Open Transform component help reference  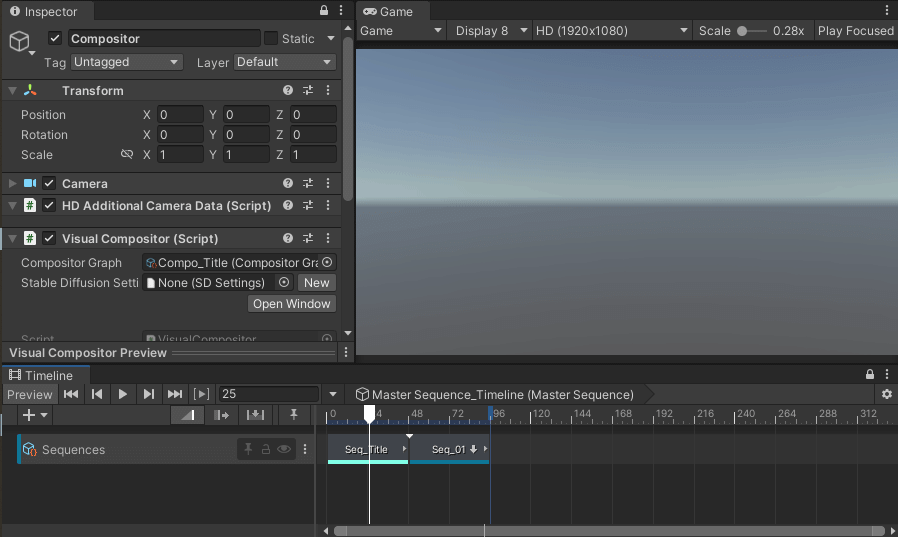tap(287, 90)
